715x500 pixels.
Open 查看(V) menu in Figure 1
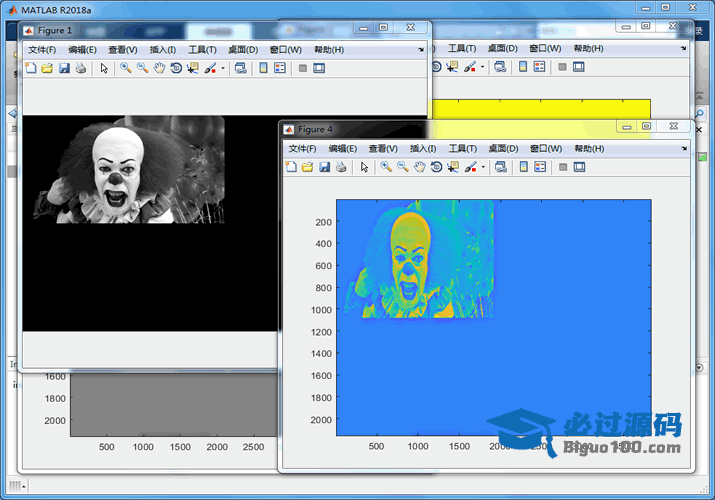(123, 50)
